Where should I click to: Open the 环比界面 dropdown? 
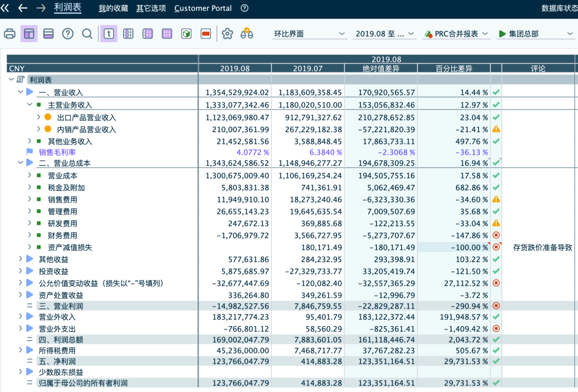(310, 34)
